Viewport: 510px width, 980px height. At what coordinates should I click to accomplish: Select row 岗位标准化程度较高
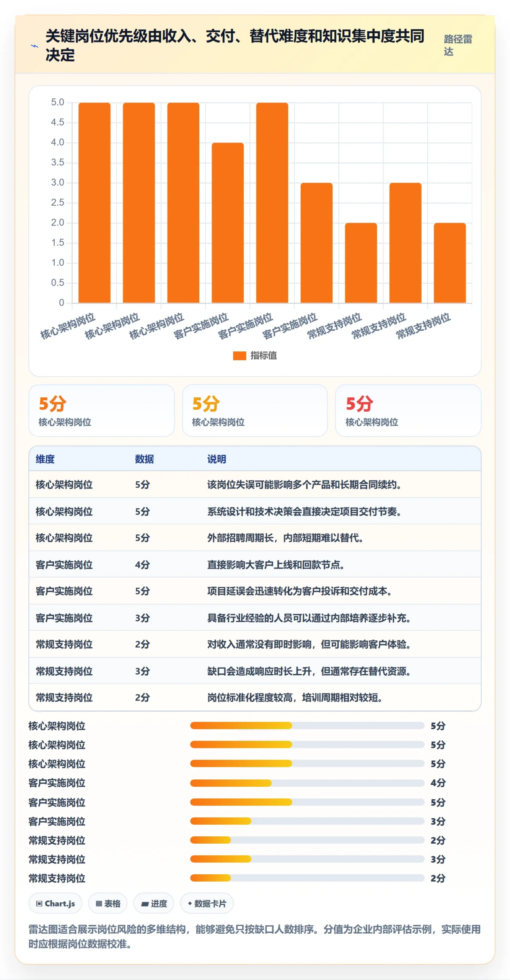click(x=255, y=697)
